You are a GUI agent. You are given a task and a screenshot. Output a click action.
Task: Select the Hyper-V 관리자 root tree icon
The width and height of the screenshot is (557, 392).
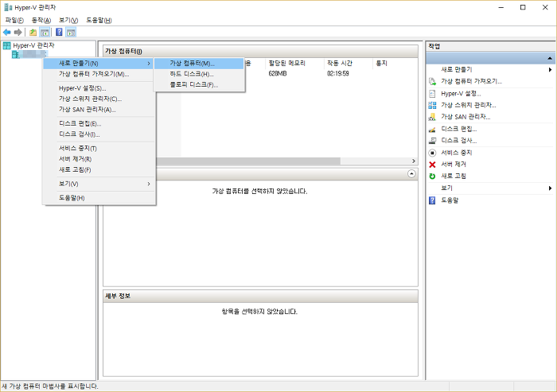[x=6, y=45]
